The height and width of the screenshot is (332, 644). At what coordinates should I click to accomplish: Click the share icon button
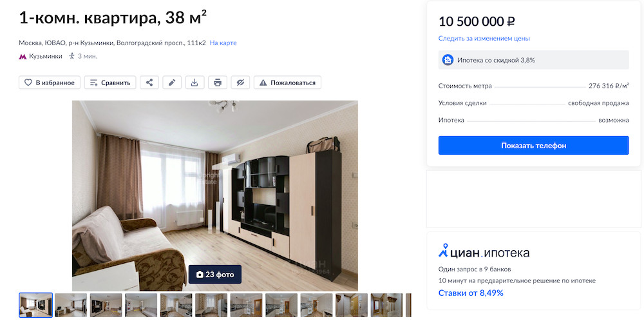pyautogui.click(x=149, y=83)
